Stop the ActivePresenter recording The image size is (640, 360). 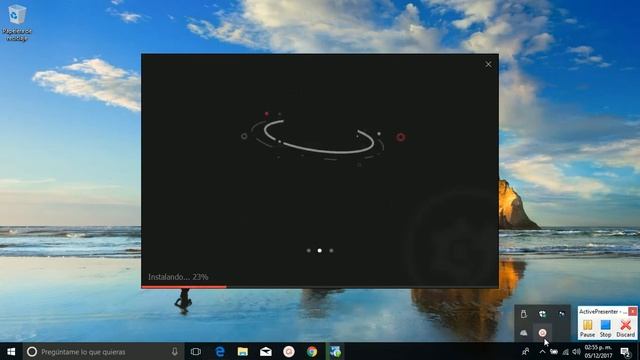point(605,329)
